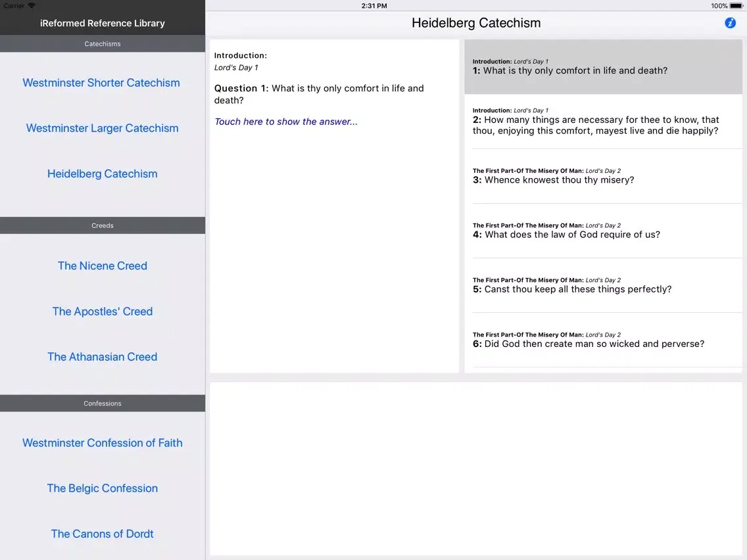Tap the blue info icon
Viewport: 747px width, 560px height.
(730, 23)
